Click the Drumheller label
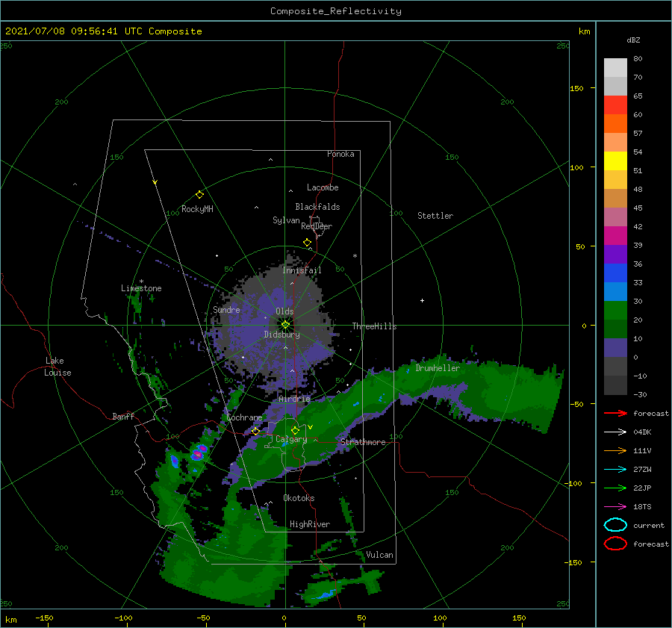672x628 pixels. coord(438,368)
